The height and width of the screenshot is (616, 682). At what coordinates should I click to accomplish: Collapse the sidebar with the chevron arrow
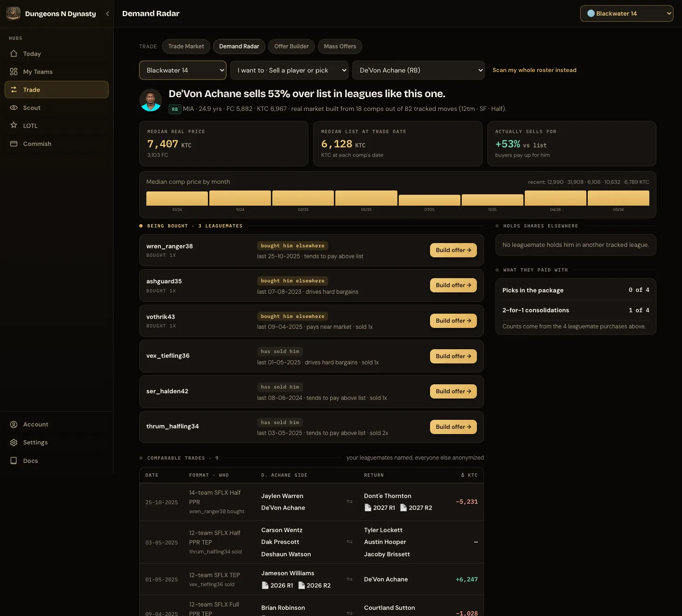pos(108,14)
